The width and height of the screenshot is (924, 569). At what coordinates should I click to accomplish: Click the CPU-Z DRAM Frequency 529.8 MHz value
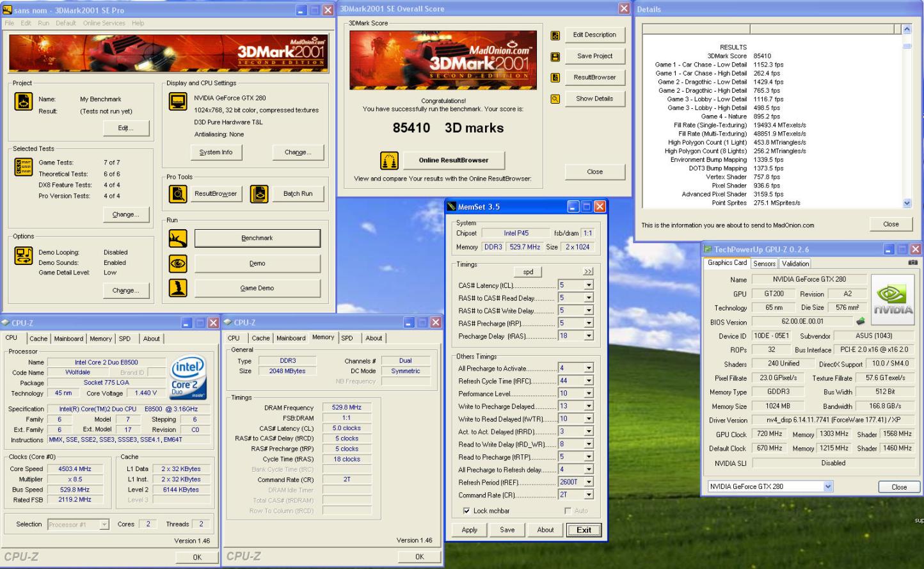[347, 408]
